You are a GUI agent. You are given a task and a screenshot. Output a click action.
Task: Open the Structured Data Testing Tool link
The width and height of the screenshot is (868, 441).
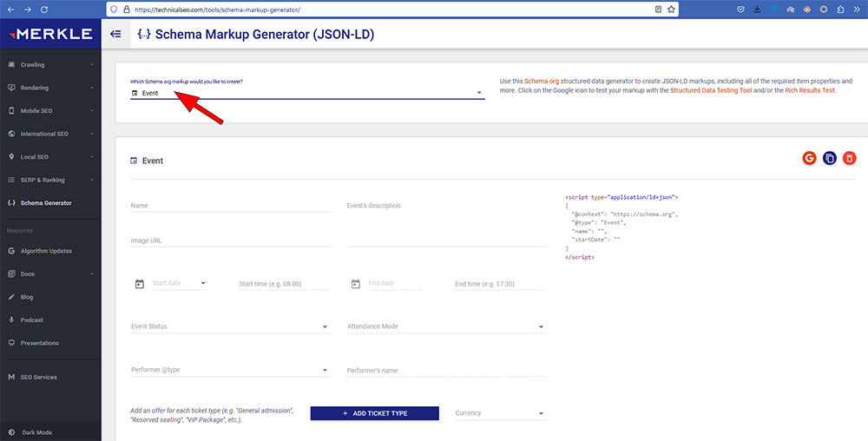[x=711, y=90]
